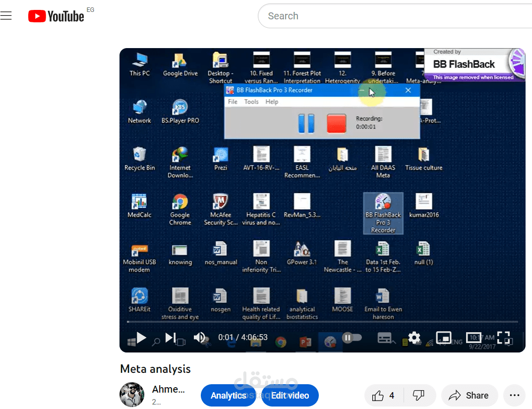Select BB FlashBack Pro 3 Recorder shortcut

pos(383,213)
